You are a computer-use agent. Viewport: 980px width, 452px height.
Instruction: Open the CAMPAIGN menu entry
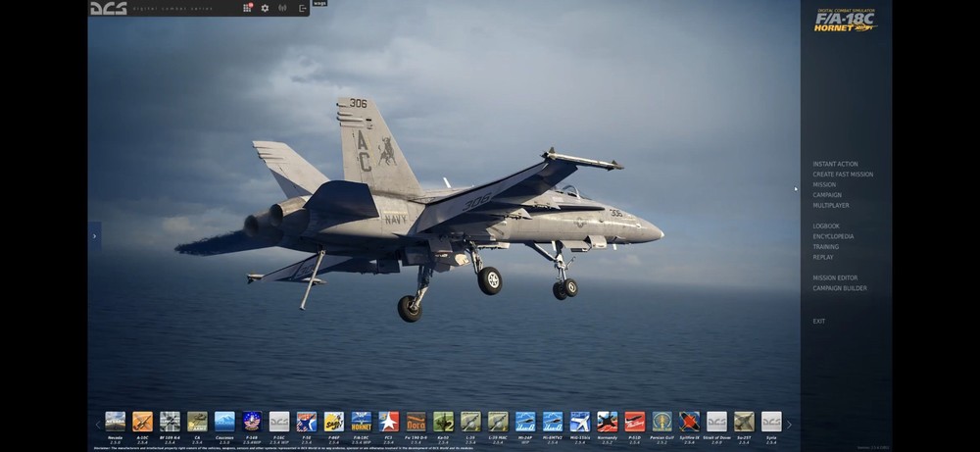pos(827,195)
